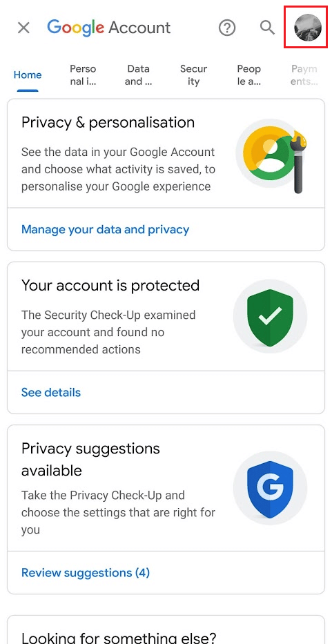Tap the search magnifier icon
Image resolution: width=332 pixels, height=644 pixels.
pos(268,28)
